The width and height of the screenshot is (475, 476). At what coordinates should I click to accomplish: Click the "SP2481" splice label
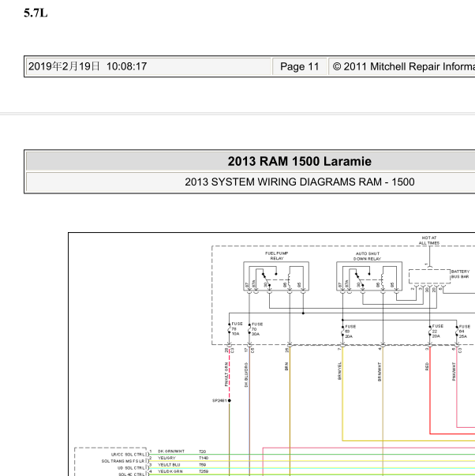(219, 401)
